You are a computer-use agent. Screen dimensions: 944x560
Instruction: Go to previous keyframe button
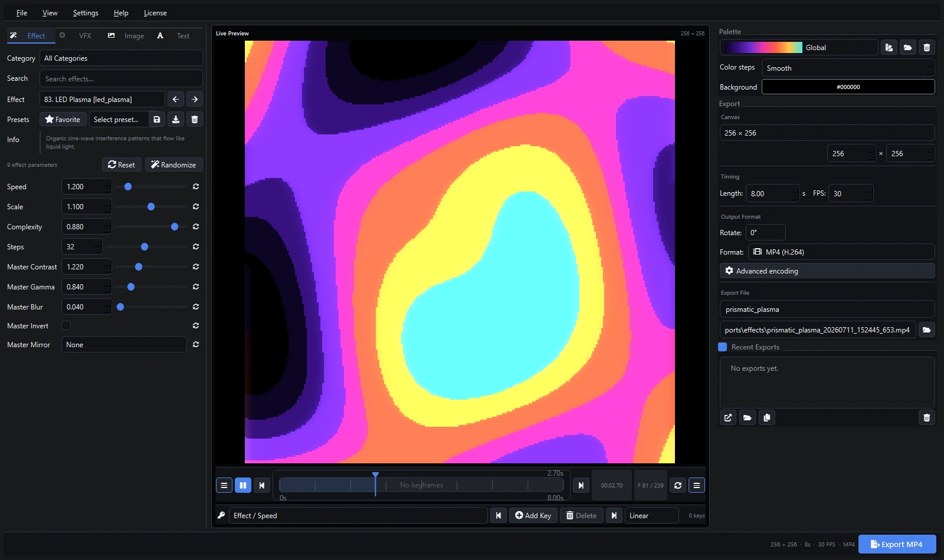(x=499, y=515)
